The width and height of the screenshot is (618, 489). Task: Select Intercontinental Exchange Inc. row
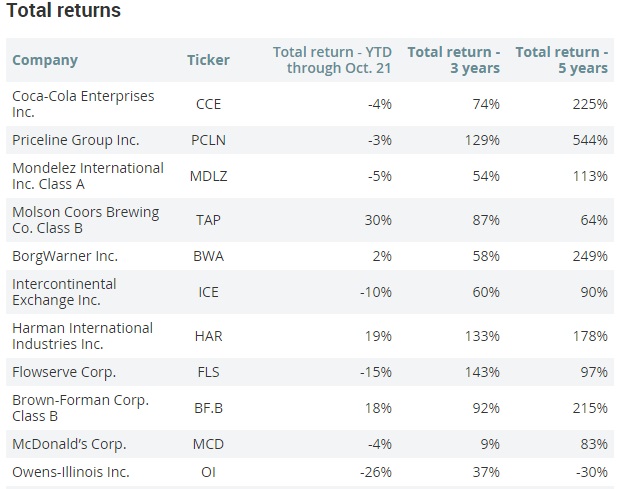click(64, 292)
